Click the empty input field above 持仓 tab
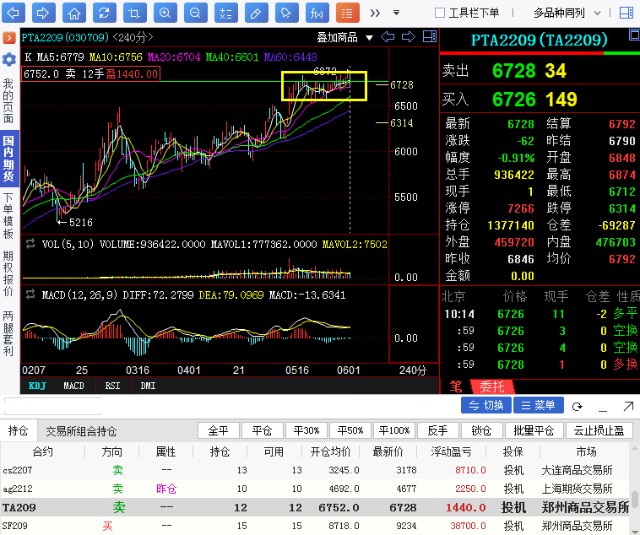 click(52, 406)
